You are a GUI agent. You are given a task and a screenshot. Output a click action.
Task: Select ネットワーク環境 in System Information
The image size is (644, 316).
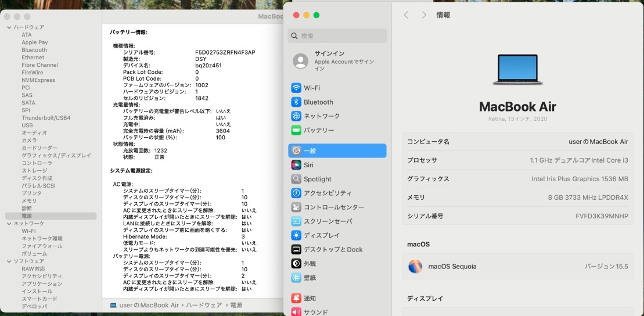coord(42,238)
